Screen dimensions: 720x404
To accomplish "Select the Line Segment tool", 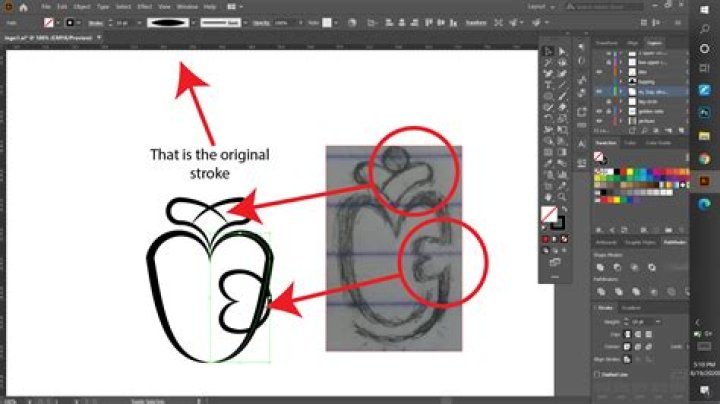I will (562, 85).
